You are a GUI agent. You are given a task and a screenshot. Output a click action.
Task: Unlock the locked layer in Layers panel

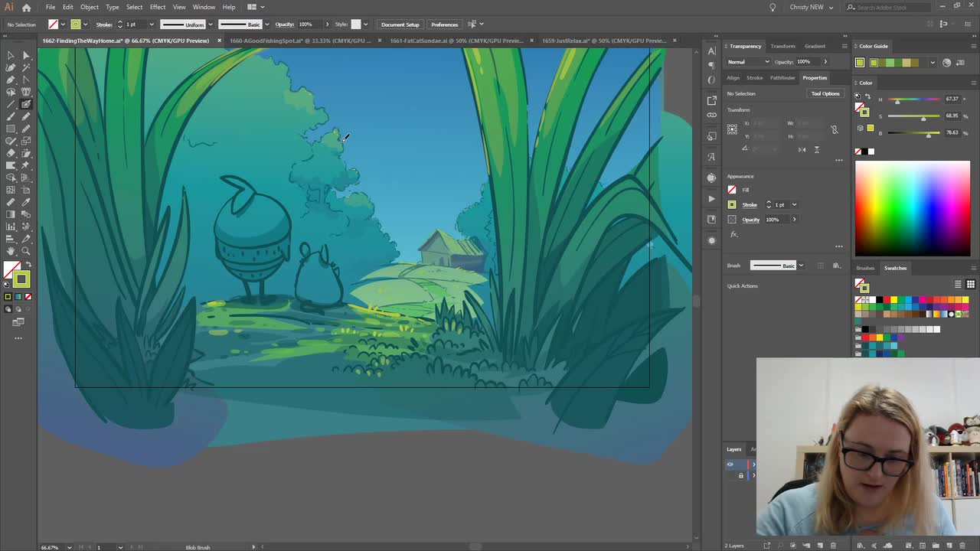741,475
